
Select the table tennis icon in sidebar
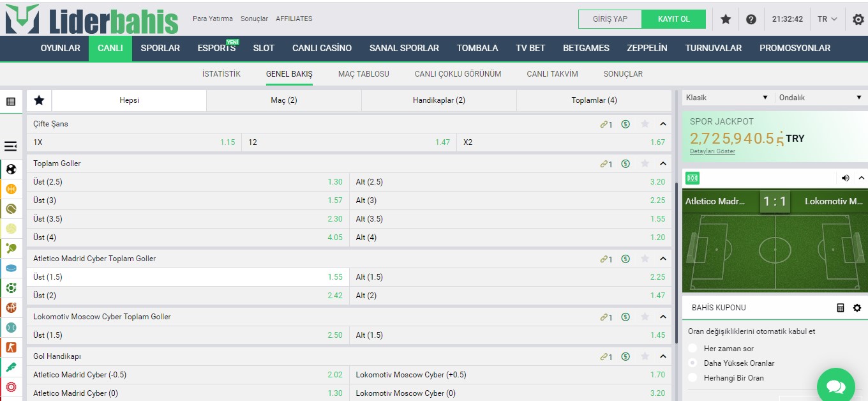point(11,248)
